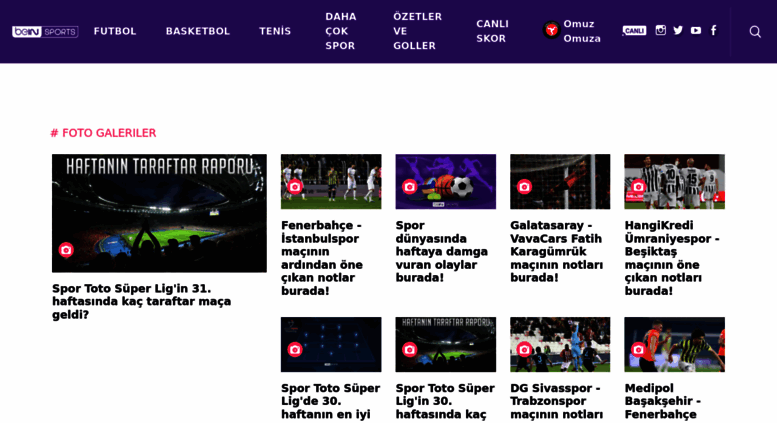Open Fenerbahçe - İstanbulspor maçının notları headline
Viewport: 777px width, 423px height.
[x=322, y=258]
